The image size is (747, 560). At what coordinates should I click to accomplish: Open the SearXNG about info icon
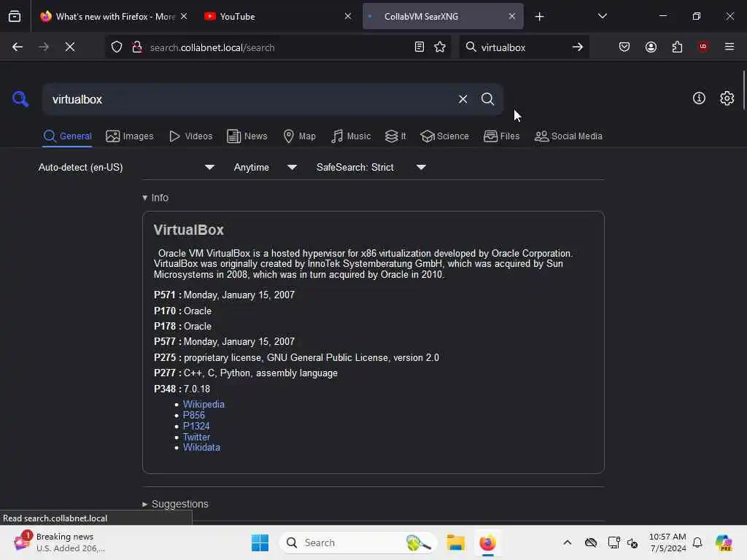699,98
